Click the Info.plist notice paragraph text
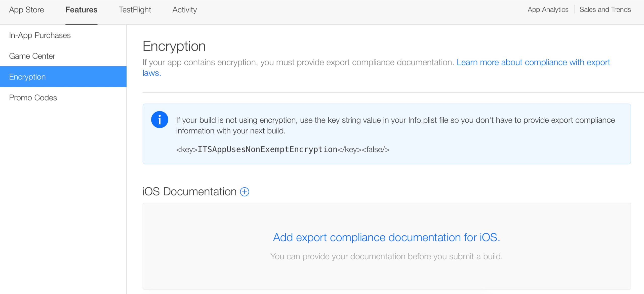This screenshot has width=644, height=294. click(x=395, y=120)
